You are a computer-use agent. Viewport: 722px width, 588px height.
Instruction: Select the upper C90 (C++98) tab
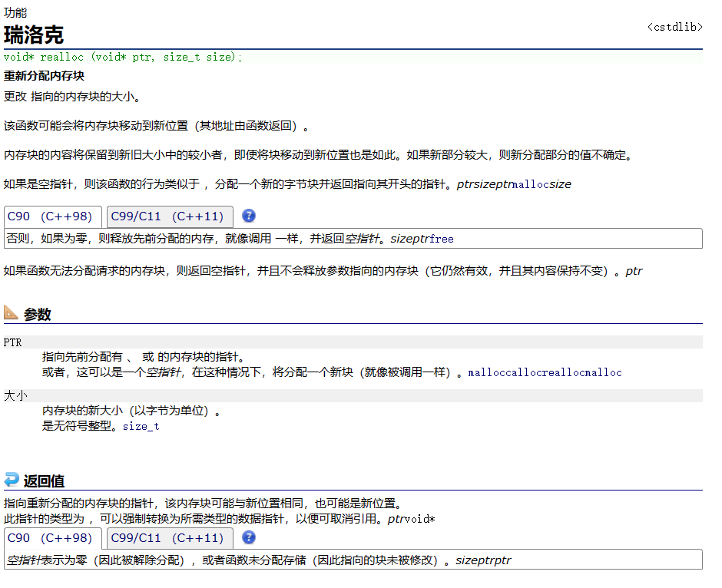[53, 216]
